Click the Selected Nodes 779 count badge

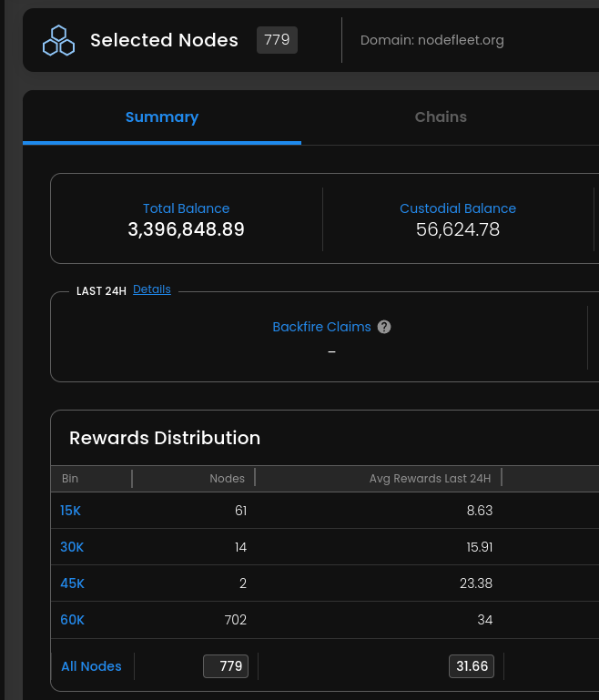coord(277,40)
